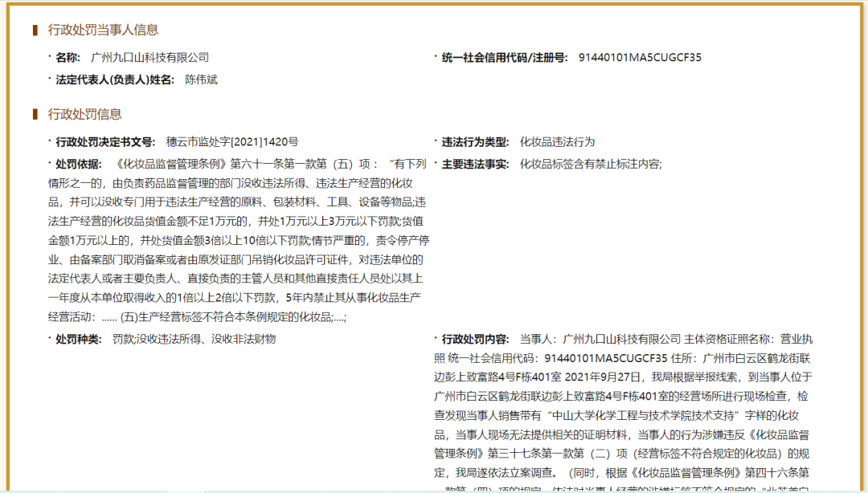Click the penalty document number 穗云市监处字[2021]1420号
Viewport: 868px width, 493px height.
(231, 138)
